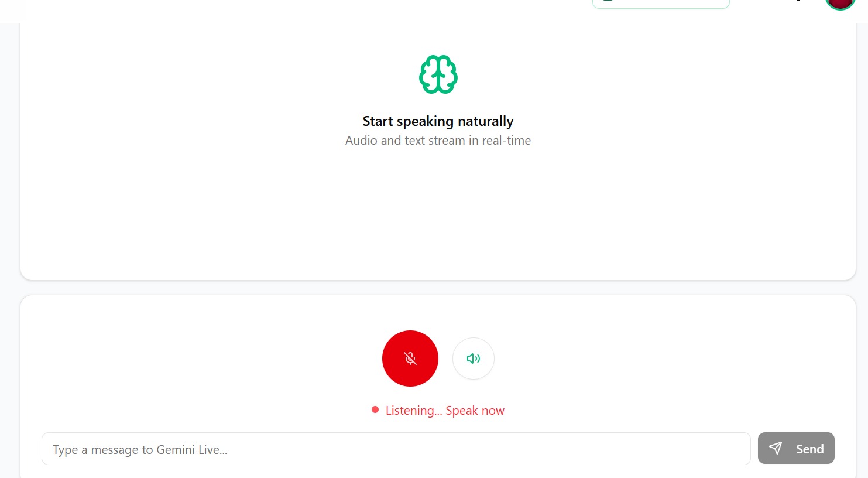The image size is (868, 478).
Task: Click the green brain logo icon
Action: pos(438,74)
